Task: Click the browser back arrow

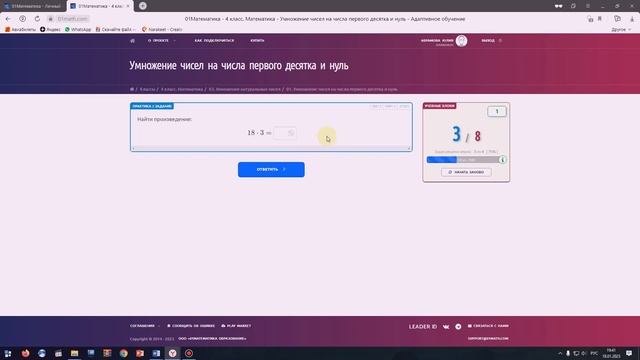Action: pos(8,19)
